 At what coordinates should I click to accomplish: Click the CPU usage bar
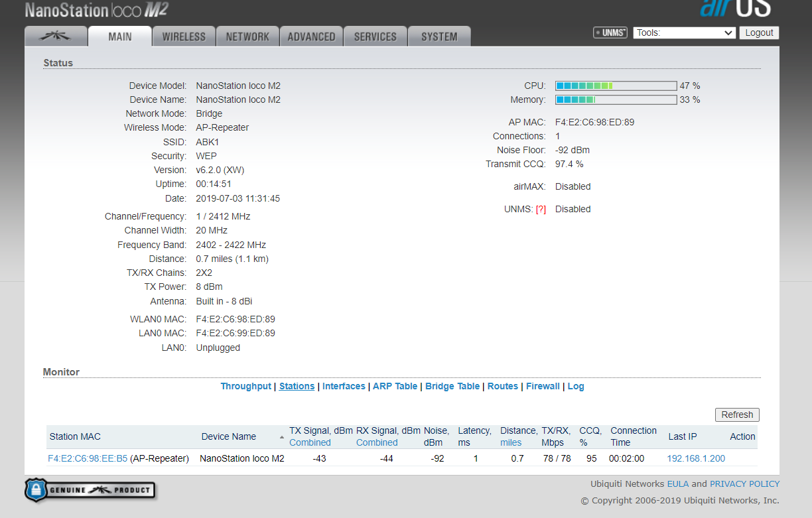tap(616, 86)
